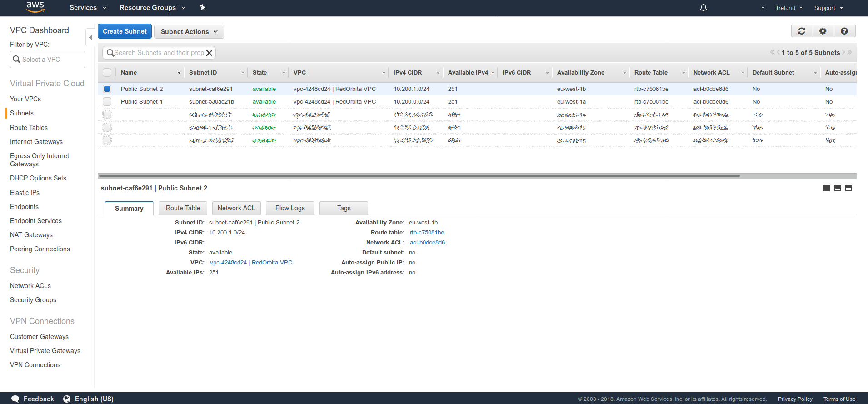The height and width of the screenshot is (404, 868).
Task: Maximize the details pane layout icon
Action: coord(848,188)
